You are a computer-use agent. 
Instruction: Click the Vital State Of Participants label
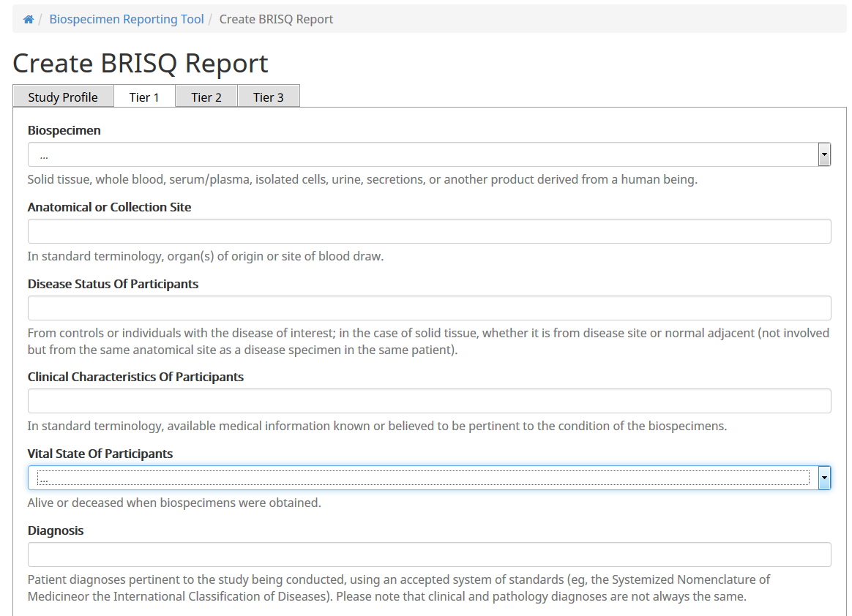[x=100, y=454]
